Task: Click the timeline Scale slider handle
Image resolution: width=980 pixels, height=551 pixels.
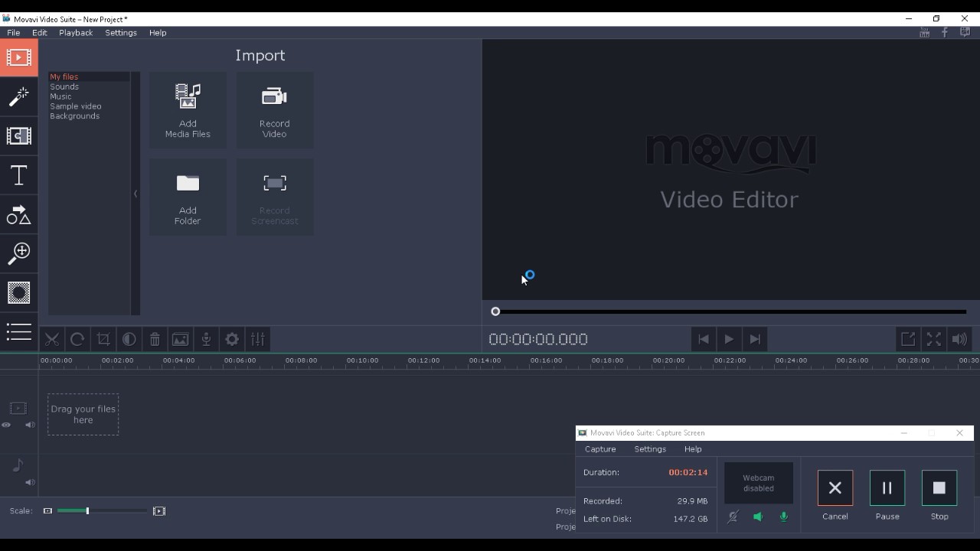Action: click(x=87, y=510)
